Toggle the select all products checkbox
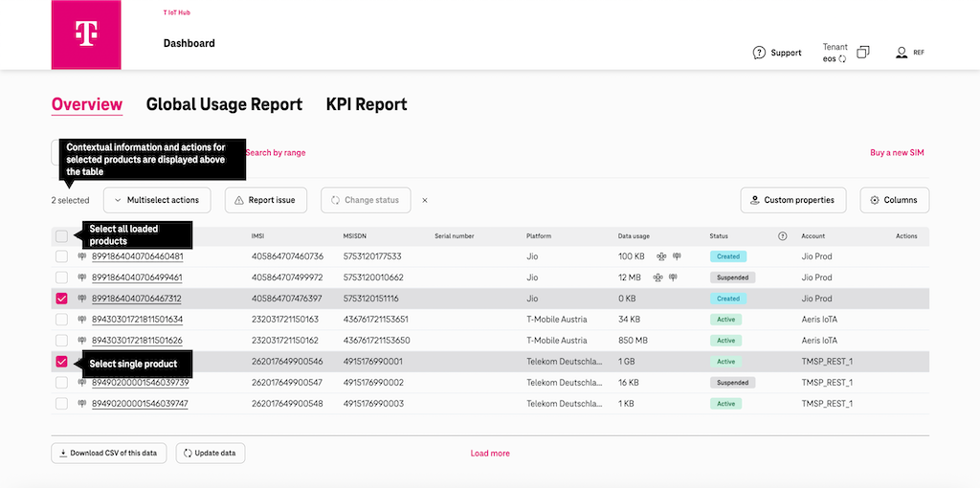 pos(61,236)
